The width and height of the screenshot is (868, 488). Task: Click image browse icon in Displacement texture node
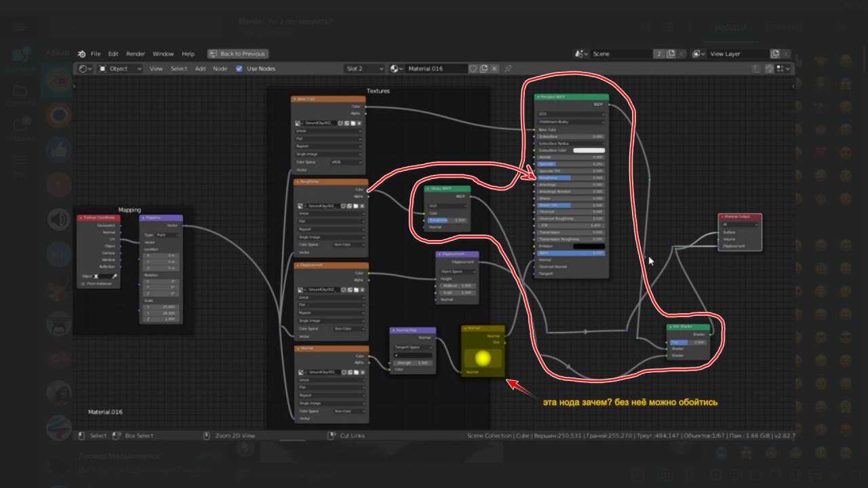(299, 289)
